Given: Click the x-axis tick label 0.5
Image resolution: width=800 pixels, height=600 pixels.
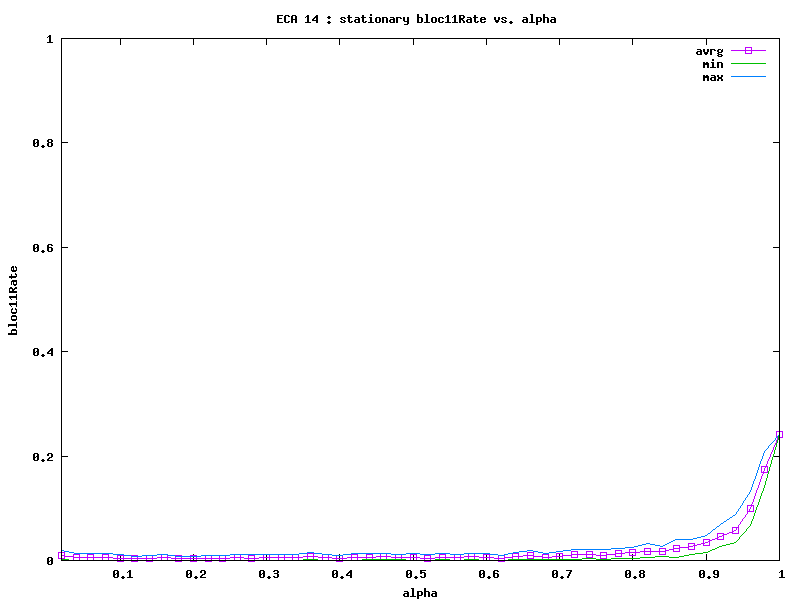Looking at the screenshot, I should coord(416,574).
